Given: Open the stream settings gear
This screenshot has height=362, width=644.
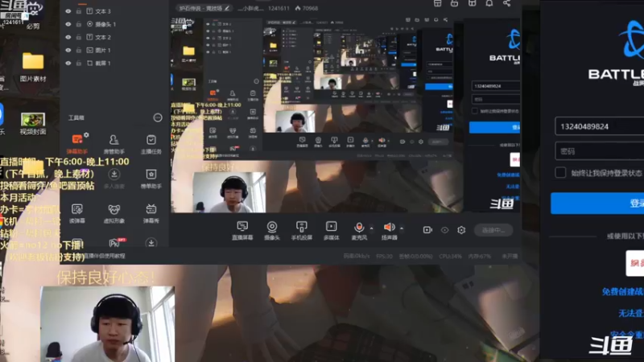Looking at the screenshot, I should click(x=461, y=230).
